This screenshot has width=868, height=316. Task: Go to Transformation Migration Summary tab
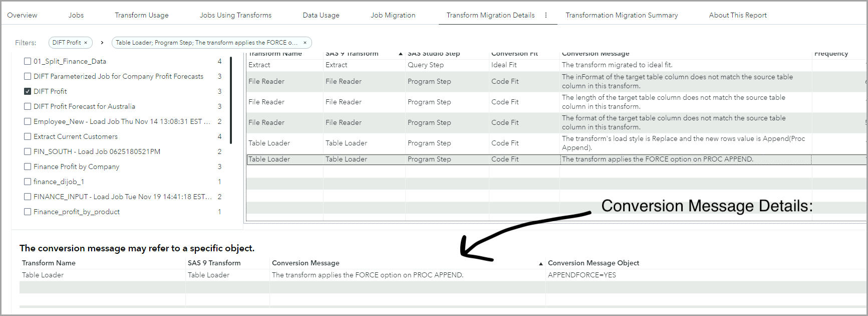[x=622, y=15]
